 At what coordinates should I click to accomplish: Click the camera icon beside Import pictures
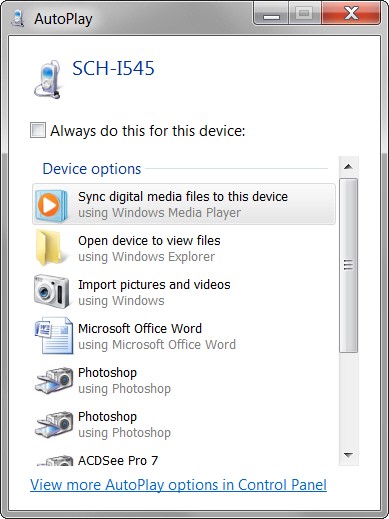(x=51, y=291)
